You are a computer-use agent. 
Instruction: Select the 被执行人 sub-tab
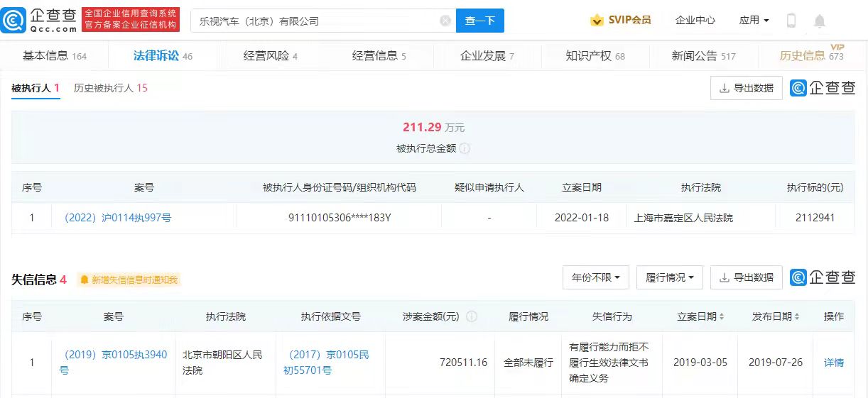[x=36, y=88]
